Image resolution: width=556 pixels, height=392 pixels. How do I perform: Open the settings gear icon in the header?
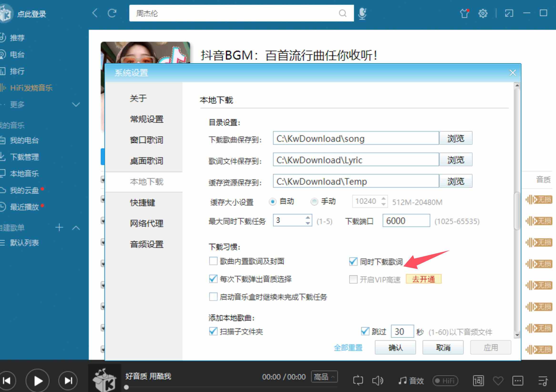point(483,13)
